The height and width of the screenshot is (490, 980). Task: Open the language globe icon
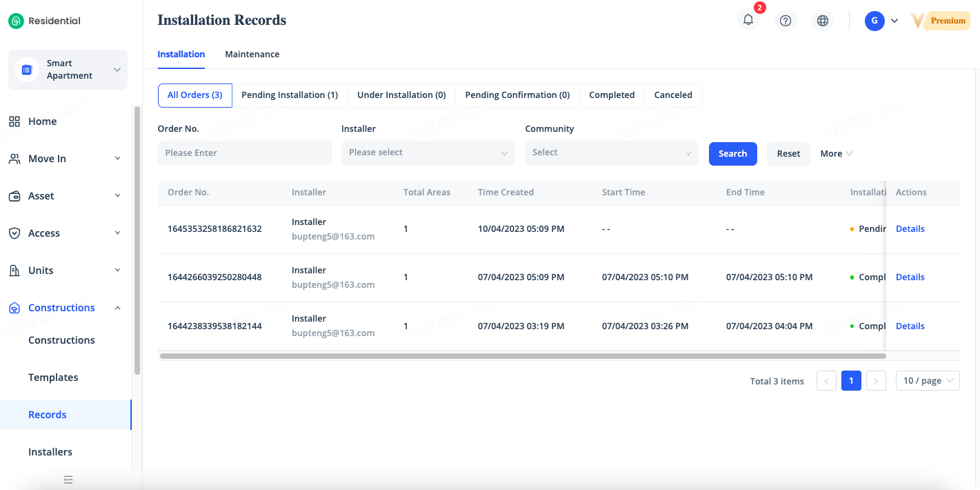(822, 21)
